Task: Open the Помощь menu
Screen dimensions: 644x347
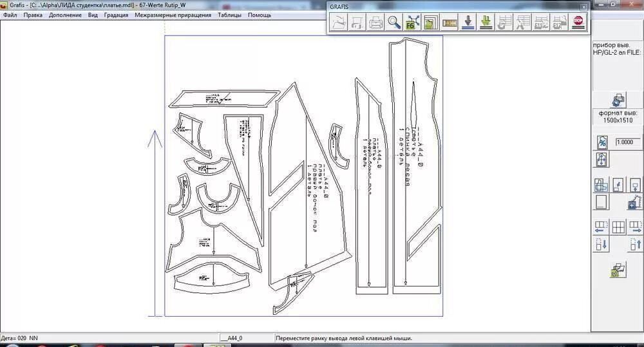Action: click(x=260, y=15)
